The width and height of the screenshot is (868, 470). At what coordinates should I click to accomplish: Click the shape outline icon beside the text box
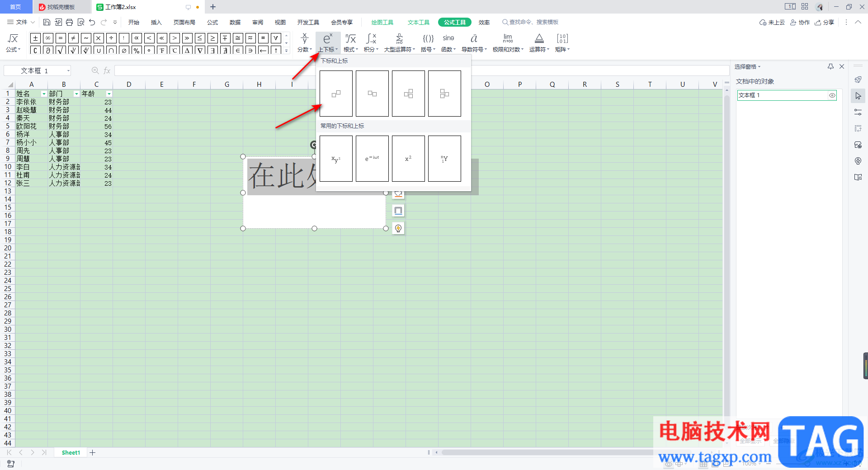(398, 211)
